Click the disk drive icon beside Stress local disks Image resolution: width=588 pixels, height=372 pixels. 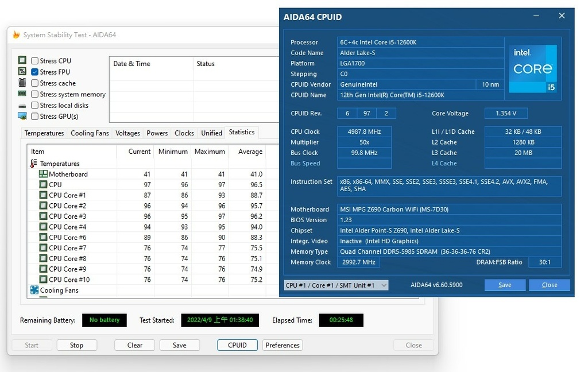click(22, 106)
